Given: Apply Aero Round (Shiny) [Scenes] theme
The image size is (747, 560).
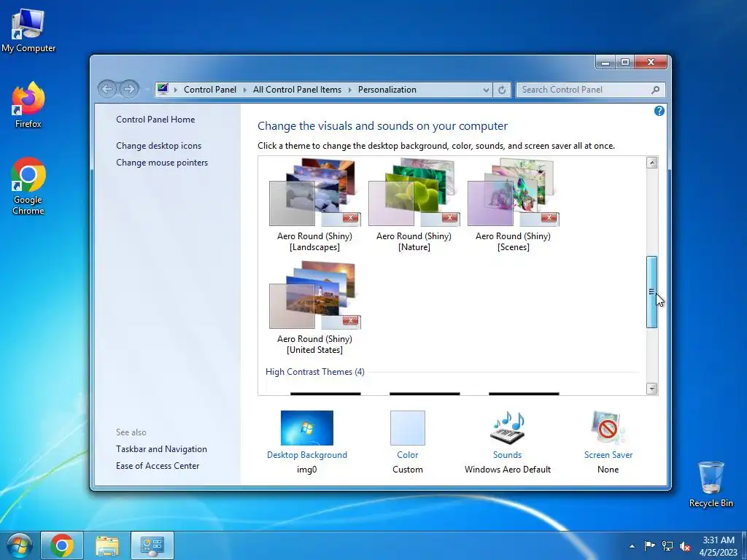Looking at the screenshot, I should [513, 205].
